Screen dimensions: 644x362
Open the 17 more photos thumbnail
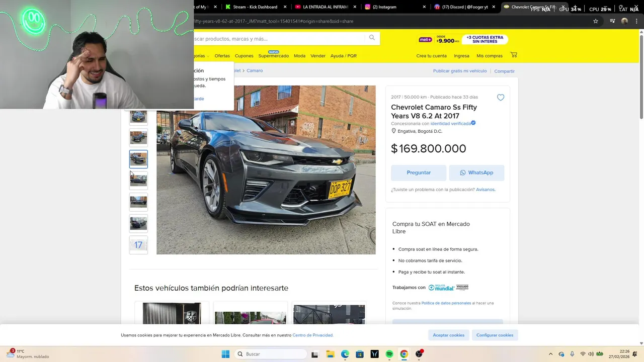click(x=138, y=245)
